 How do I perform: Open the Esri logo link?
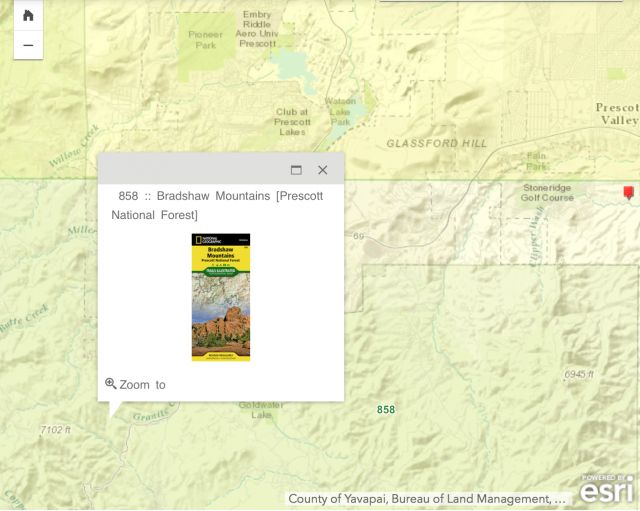tap(607, 490)
